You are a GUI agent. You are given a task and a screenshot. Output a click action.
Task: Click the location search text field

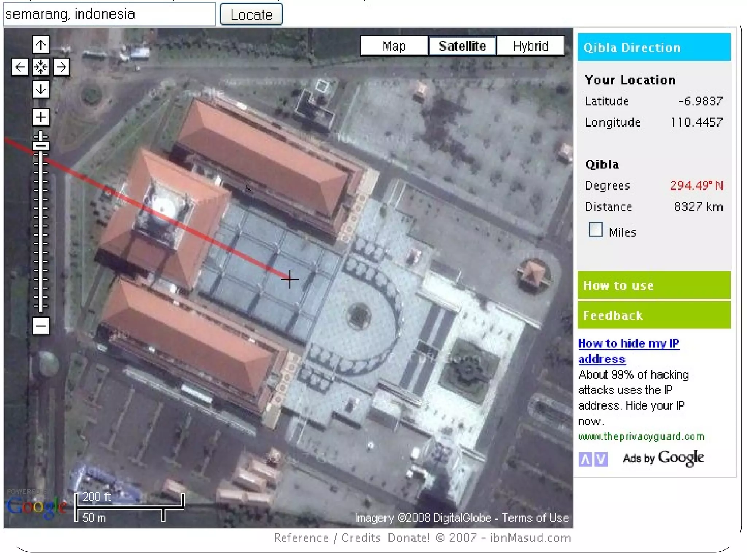point(109,15)
